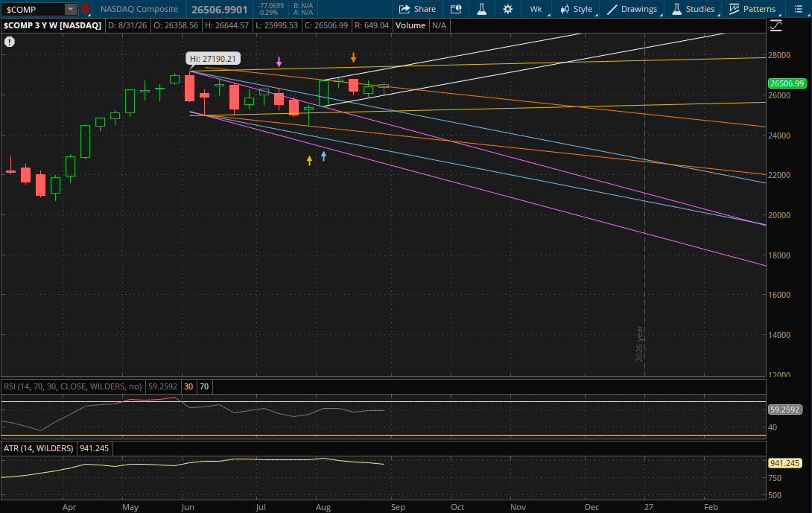Viewport: 812px width, 513px height.
Task: Click the red alert icon beside the symbol box
Action: tap(86, 9)
